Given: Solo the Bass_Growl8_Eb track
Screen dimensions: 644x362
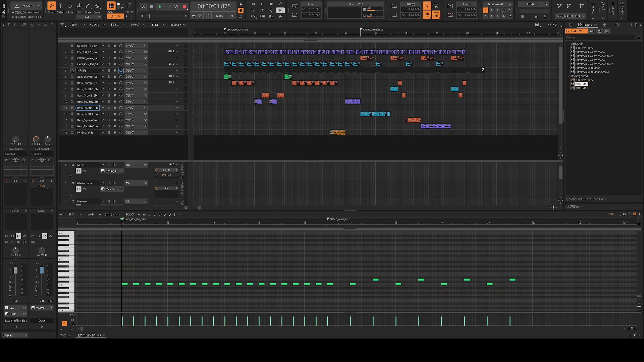Looking at the screenshot, I should pos(109,95).
